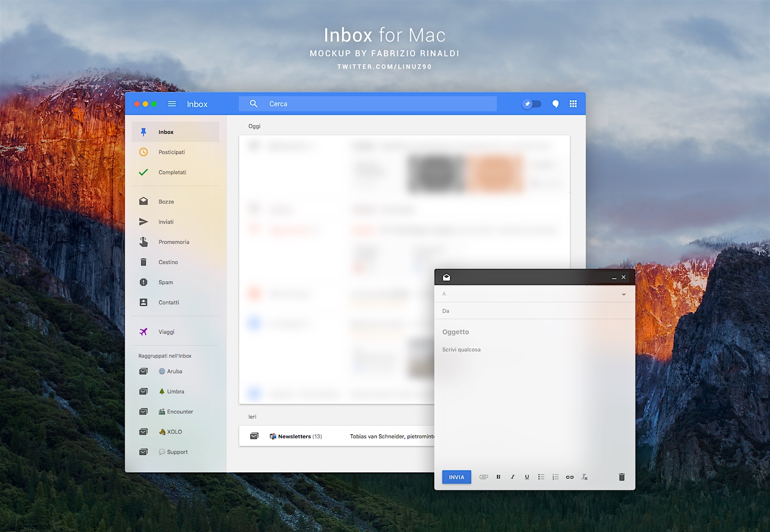Click the Inviati paper plane icon
Viewport: 770px width, 532px height.
(144, 222)
